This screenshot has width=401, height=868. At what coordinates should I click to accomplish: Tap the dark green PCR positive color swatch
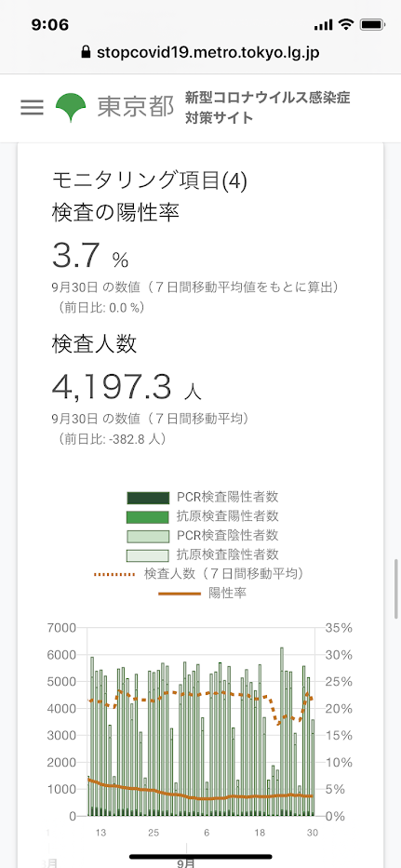(148, 498)
